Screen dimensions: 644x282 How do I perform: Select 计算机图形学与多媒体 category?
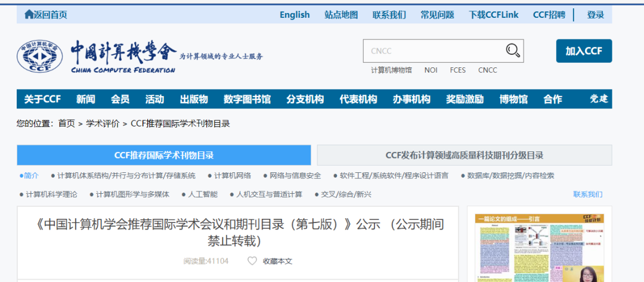coord(129,194)
